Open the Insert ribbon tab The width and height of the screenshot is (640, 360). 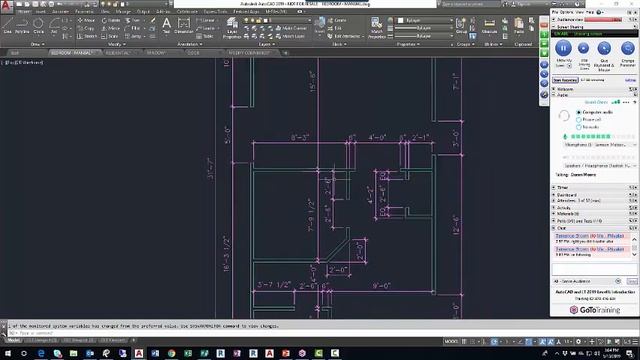pos(40,12)
